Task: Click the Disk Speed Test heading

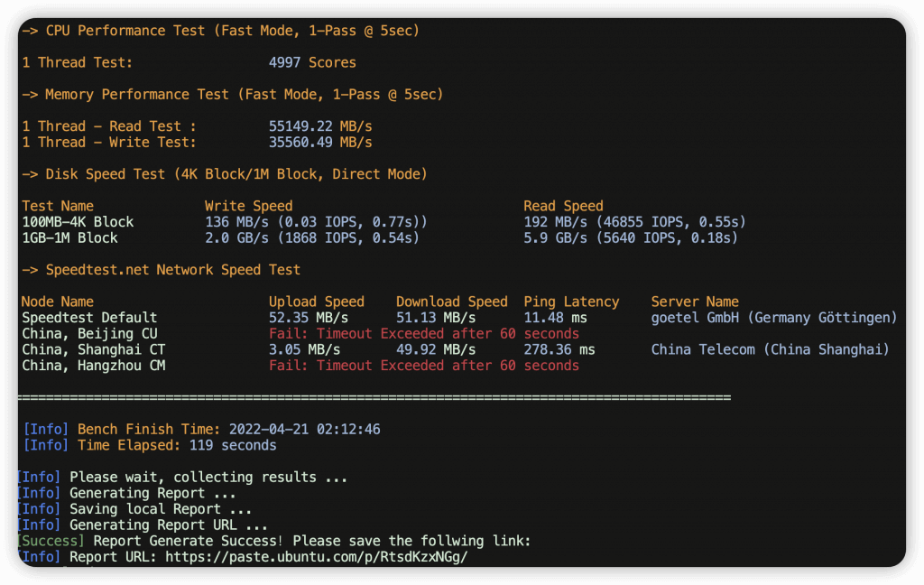Action: point(224,174)
